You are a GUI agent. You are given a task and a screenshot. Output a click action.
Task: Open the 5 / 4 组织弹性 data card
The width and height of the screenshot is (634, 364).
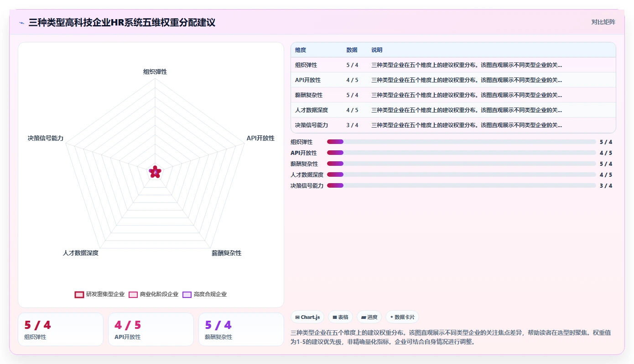(x=61, y=329)
